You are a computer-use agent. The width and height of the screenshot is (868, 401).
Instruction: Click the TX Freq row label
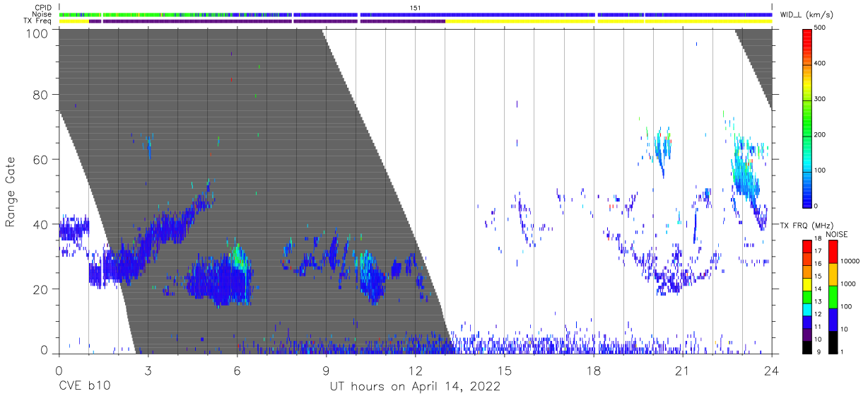38,21
